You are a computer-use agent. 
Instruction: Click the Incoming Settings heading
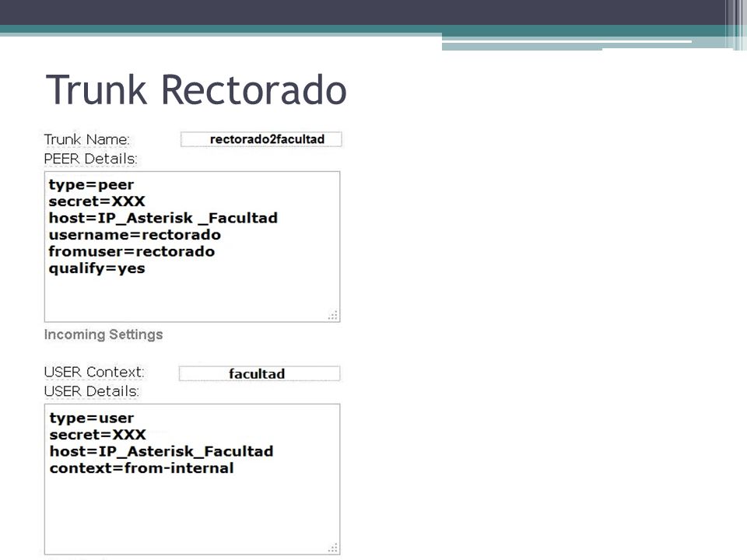point(103,334)
